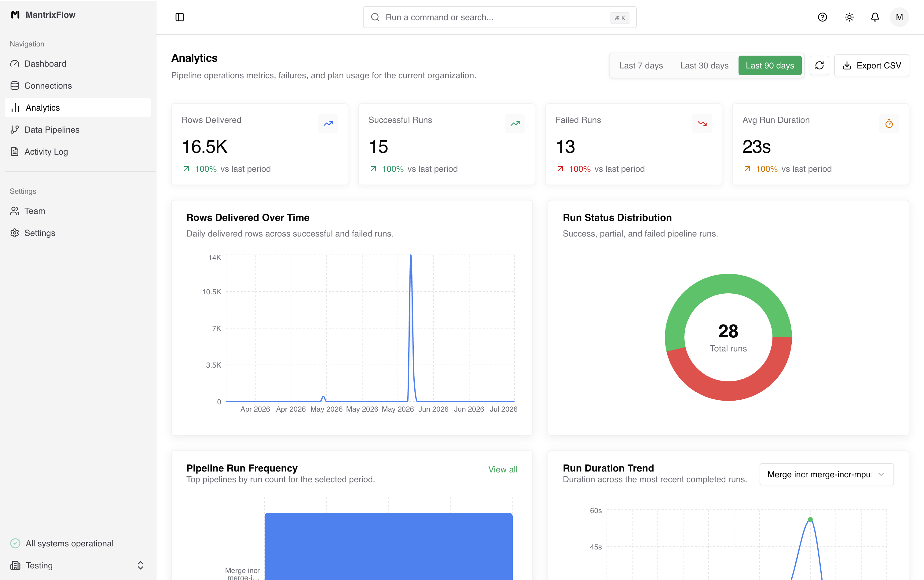
Task: Click the Analytics bar chart icon
Action: 15,108
